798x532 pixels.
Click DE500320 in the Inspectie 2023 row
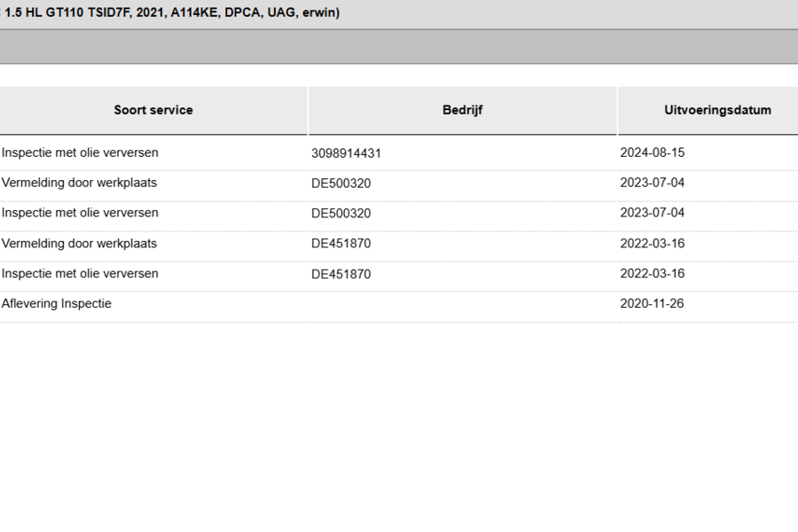tap(341, 214)
